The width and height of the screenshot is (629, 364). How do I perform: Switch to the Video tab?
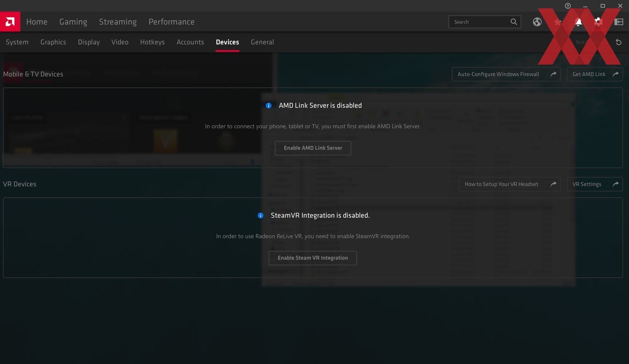pyautogui.click(x=120, y=42)
